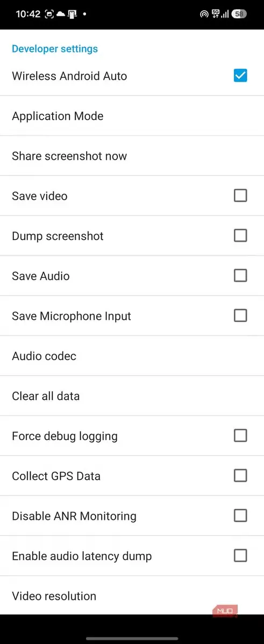Viewport: 264px width, 644px height.
Task: Tap the cloud icon in status bar
Action: pyautogui.click(x=60, y=14)
